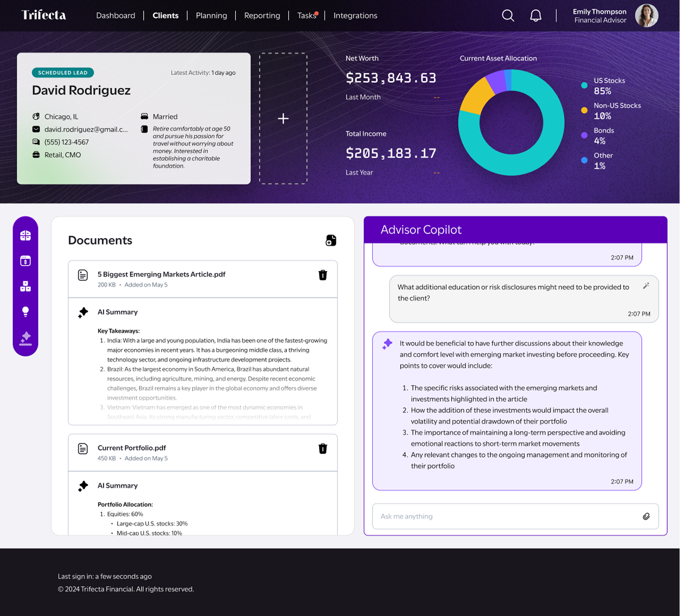
Task: Select the client name David Rodriguez
Action: (x=81, y=90)
